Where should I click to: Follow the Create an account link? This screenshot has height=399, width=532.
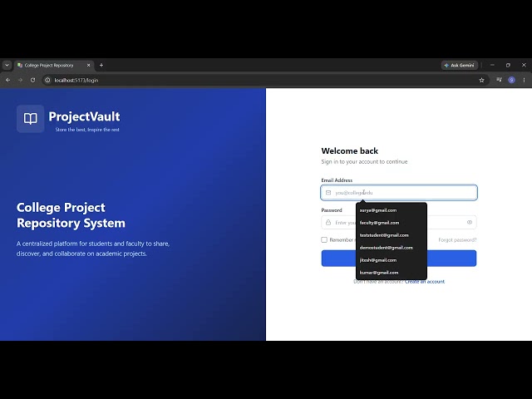(x=425, y=282)
